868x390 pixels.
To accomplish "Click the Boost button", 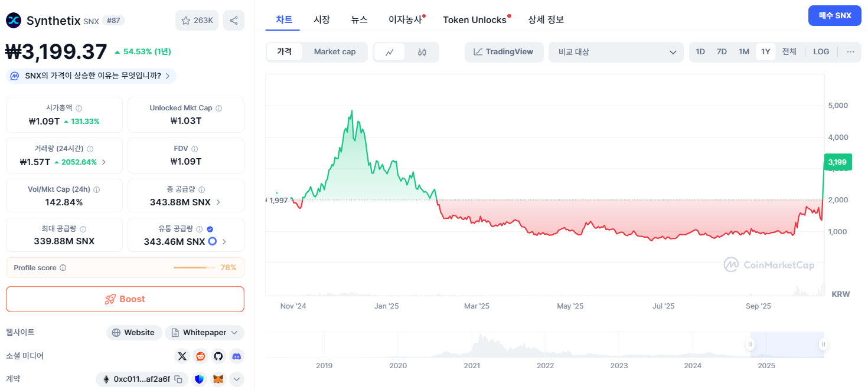I will pos(125,299).
